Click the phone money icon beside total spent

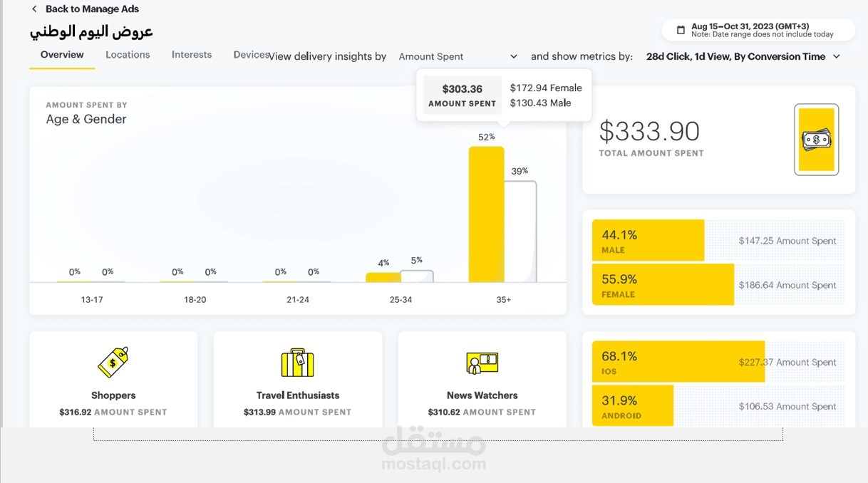click(x=816, y=140)
